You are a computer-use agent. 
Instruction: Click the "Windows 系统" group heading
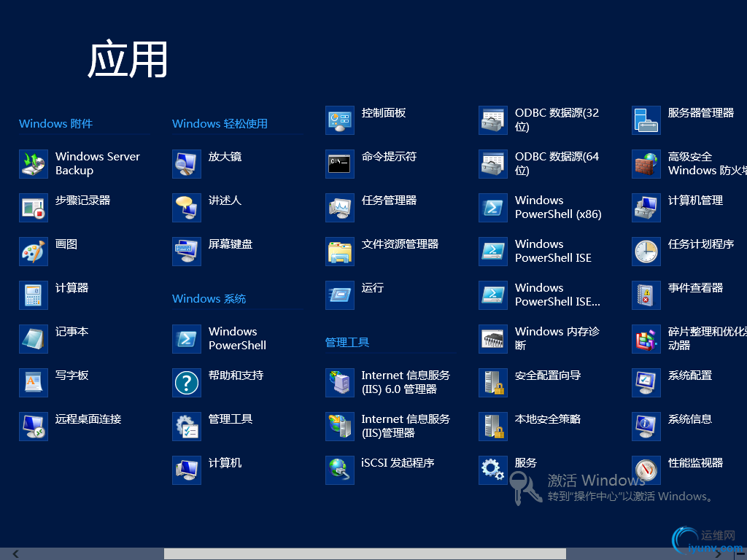209,299
